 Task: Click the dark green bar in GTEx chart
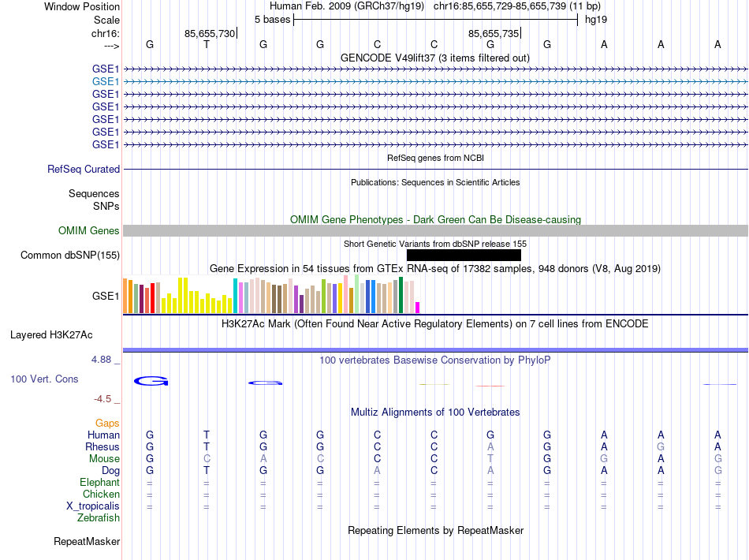tap(401, 295)
